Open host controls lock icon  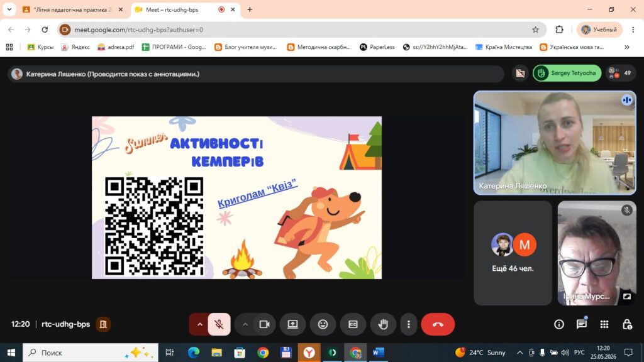tap(627, 324)
